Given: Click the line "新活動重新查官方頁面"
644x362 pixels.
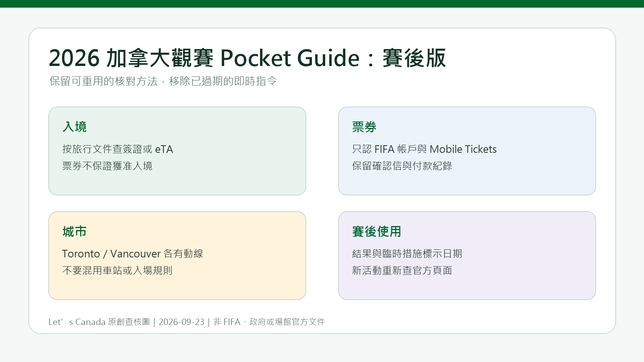Looking at the screenshot, I should coord(402,271).
